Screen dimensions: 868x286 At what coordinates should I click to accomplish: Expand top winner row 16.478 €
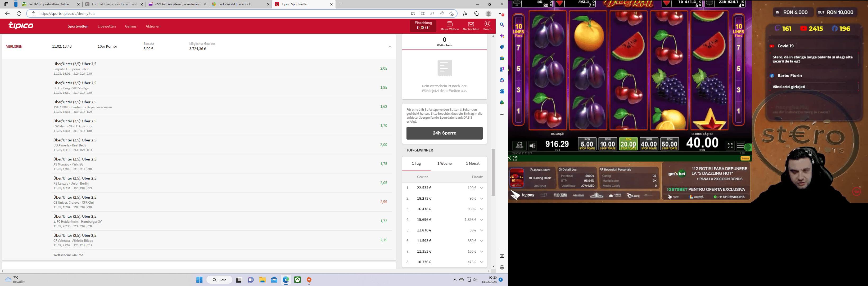tap(482, 209)
